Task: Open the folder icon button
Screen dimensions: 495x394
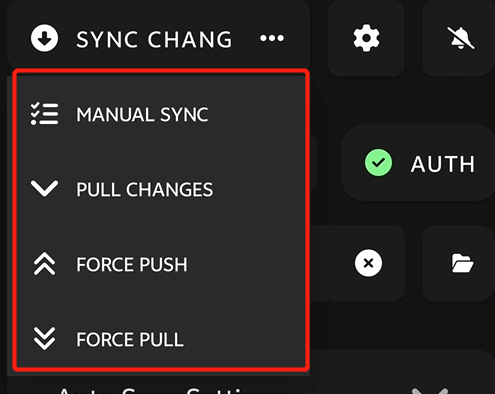Action: pos(462,263)
